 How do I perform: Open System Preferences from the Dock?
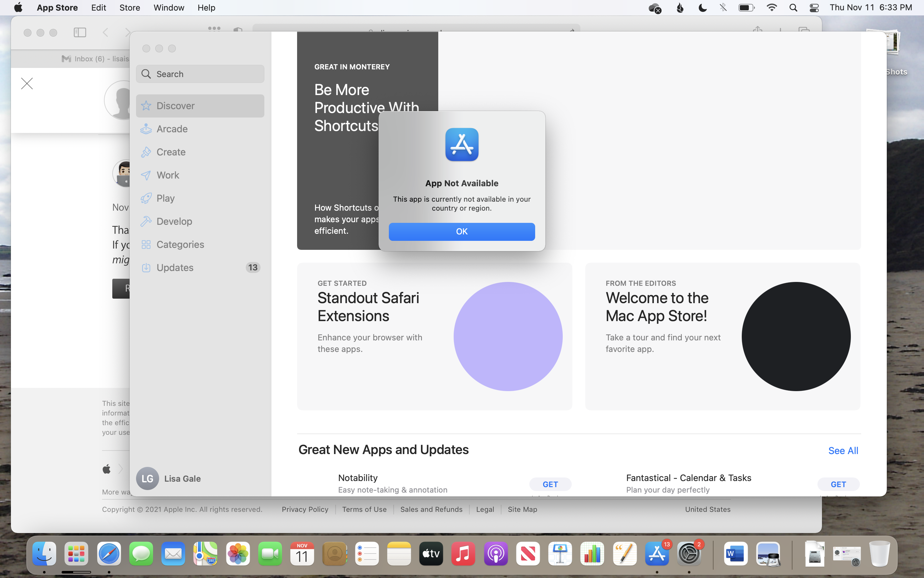[689, 554]
